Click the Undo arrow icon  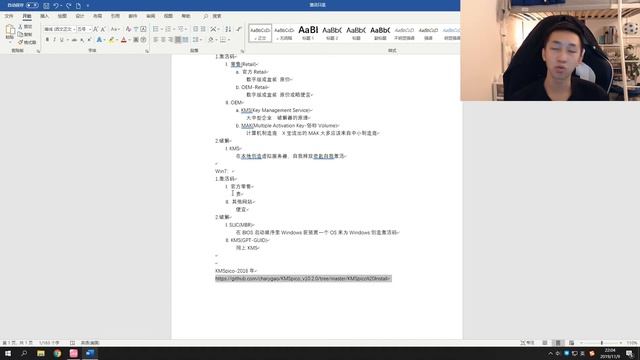click(x=56, y=6)
